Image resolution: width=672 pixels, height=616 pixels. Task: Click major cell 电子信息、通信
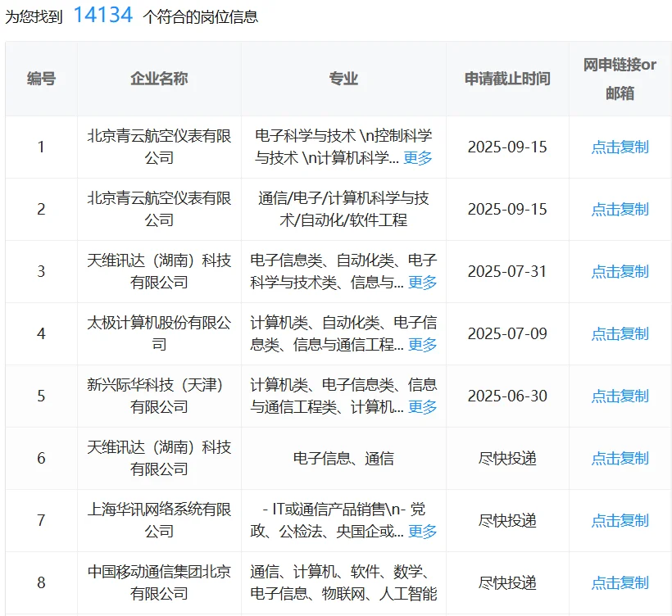[x=343, y=458]
